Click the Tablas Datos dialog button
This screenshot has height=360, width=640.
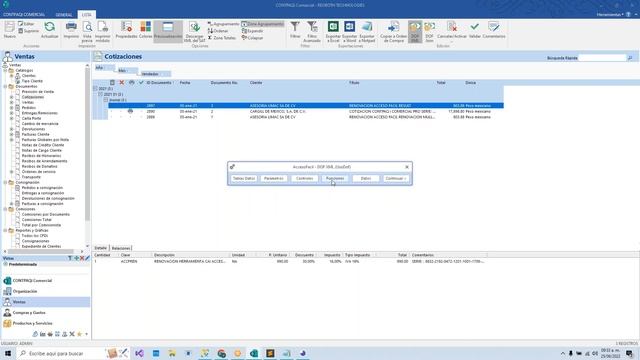point(244,178)
